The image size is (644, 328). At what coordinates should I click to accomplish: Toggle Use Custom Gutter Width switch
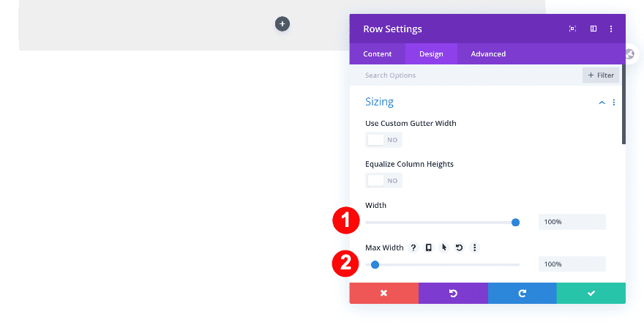tap(383, 140)
